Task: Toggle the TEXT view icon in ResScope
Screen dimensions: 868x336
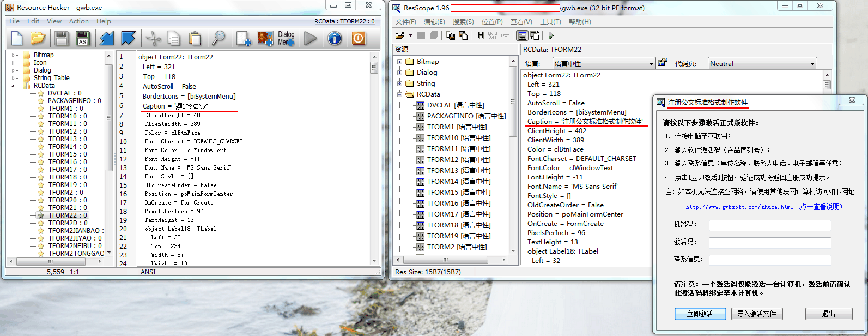Action: 505,35
